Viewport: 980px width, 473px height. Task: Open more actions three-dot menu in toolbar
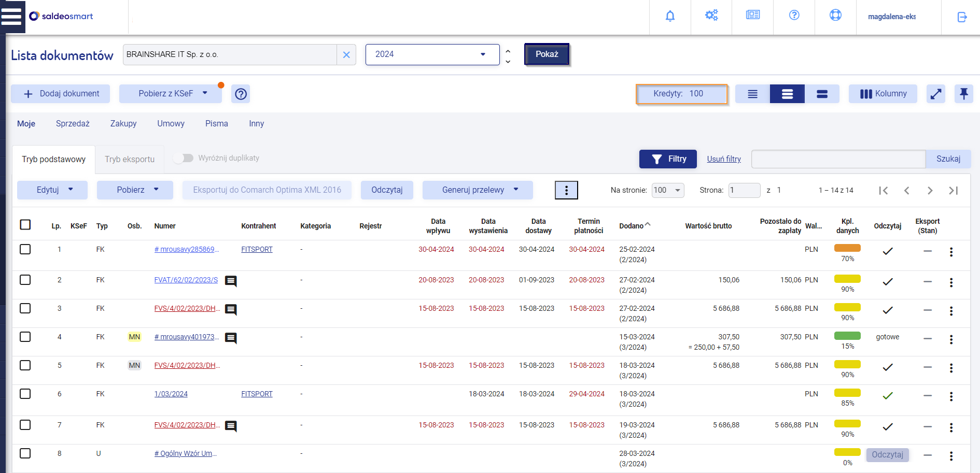pos(566,190)
